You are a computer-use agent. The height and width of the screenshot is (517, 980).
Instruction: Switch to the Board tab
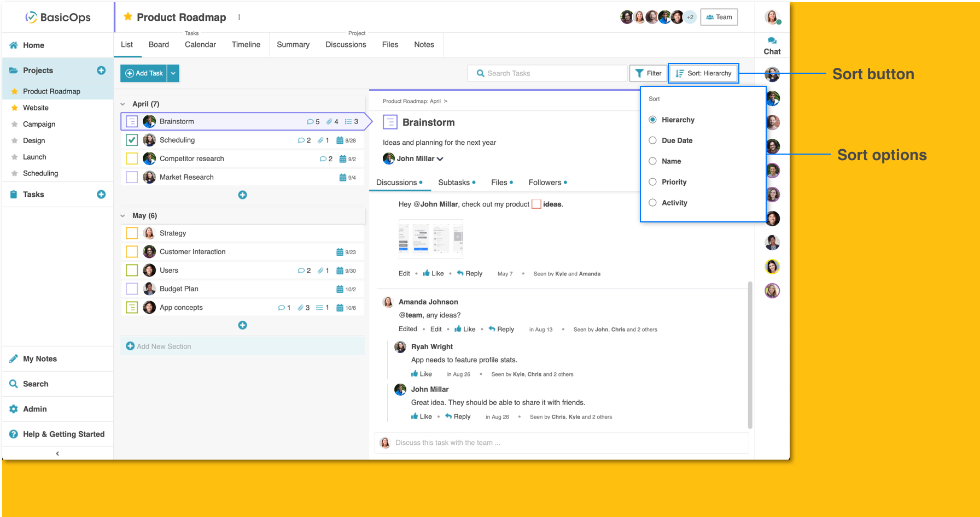tap(159, 45)
